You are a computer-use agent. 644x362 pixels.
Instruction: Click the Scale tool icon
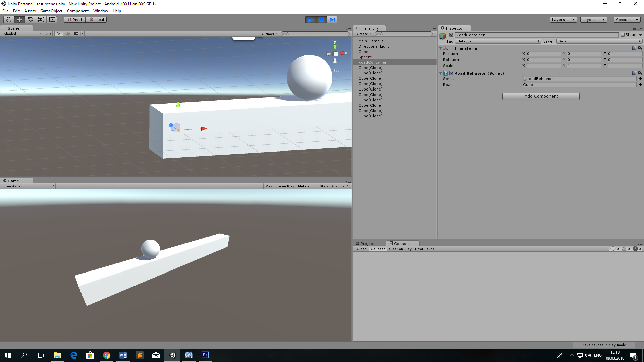[x=41, y=19]
